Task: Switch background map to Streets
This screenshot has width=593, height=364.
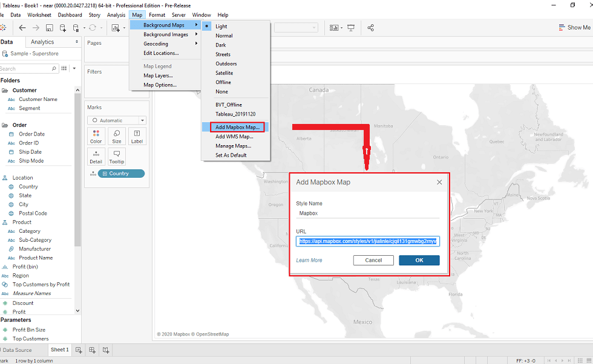Action: click(223, 54)
